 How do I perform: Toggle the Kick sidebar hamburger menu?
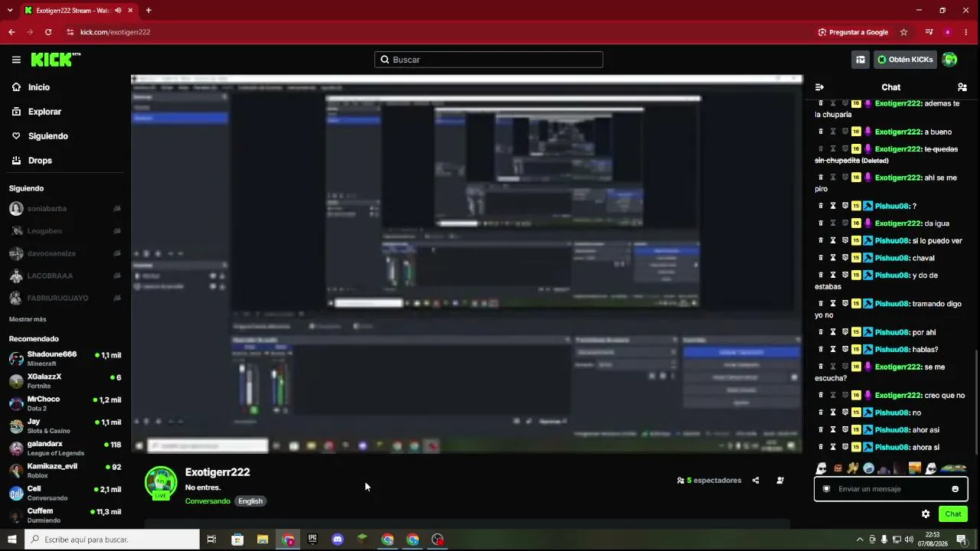(16, 60)
